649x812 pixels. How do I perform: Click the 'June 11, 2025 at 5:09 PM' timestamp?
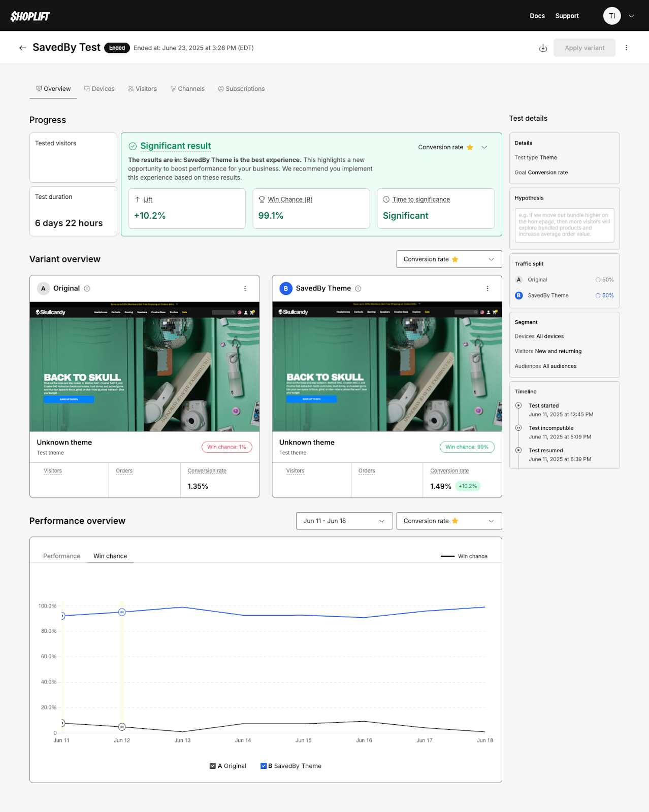pos(560,437)
